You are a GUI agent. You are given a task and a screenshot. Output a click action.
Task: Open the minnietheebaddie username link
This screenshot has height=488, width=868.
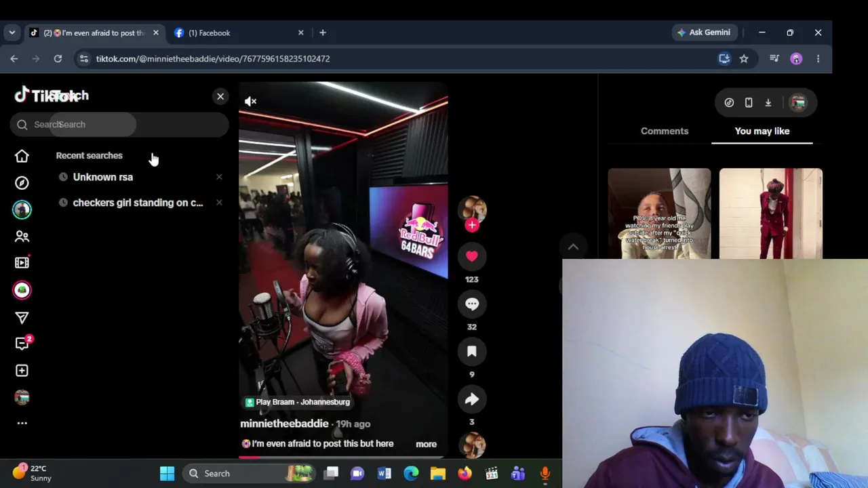coord(284,424)
